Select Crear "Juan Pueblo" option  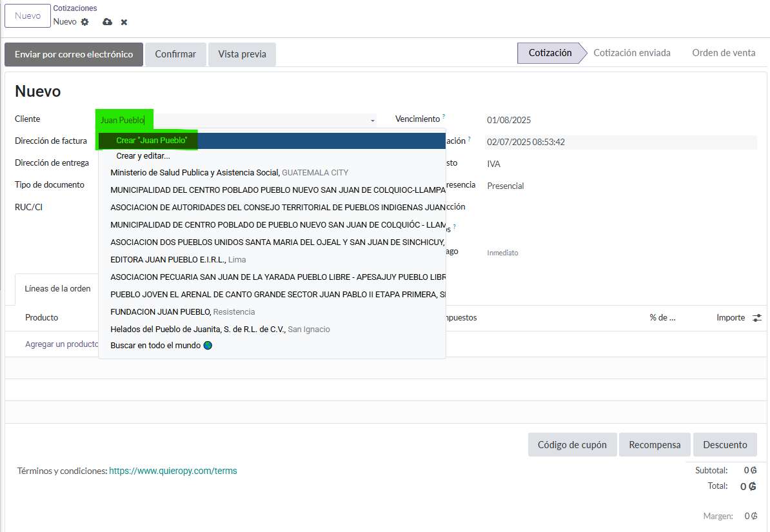pyautogui.click(x=272, y=141)
